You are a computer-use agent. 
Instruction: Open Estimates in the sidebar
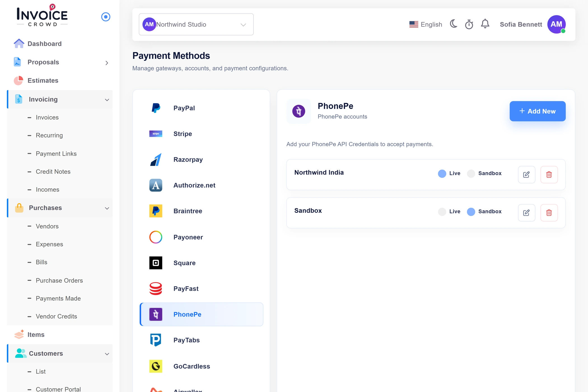click(43, 80)
